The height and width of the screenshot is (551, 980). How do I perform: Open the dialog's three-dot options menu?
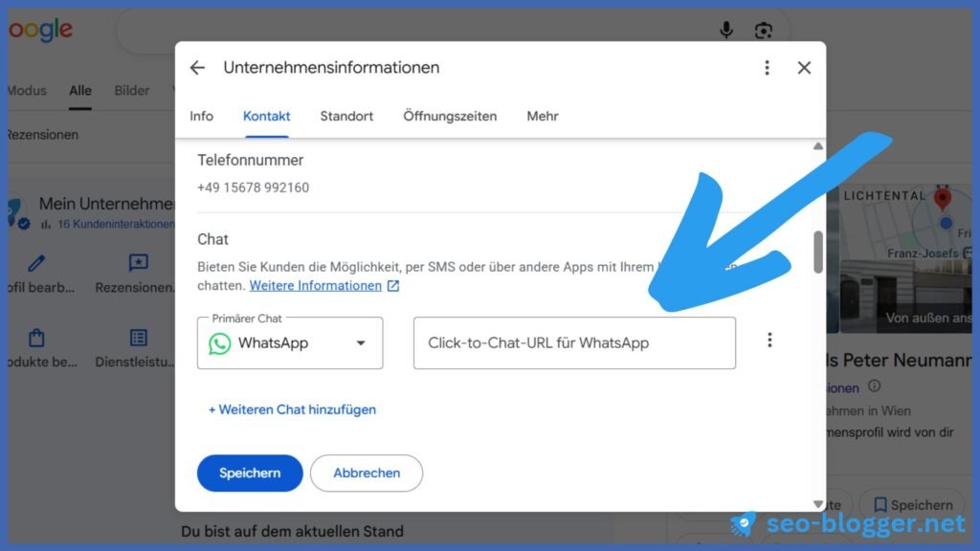coord(767,68)
